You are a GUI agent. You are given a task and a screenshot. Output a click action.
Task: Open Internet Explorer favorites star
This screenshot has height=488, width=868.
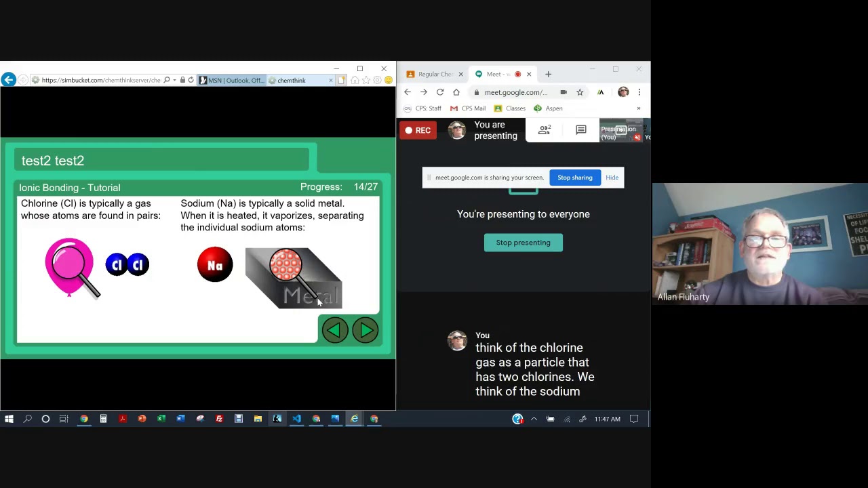pos(366,80)
